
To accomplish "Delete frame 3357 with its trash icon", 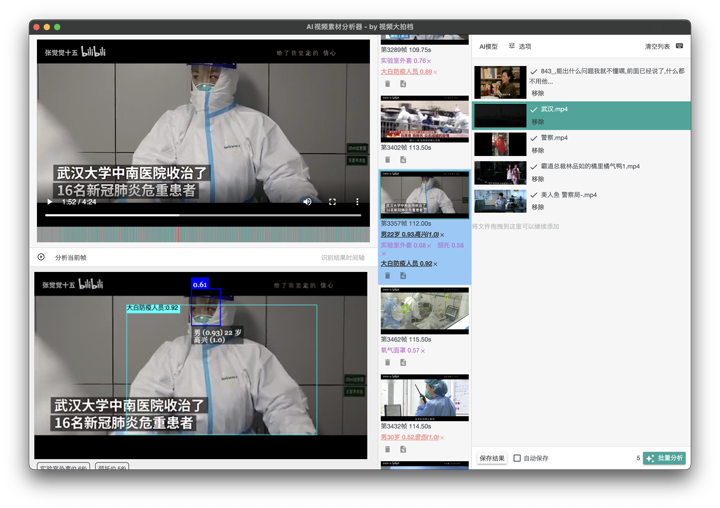I will point(388,276).
